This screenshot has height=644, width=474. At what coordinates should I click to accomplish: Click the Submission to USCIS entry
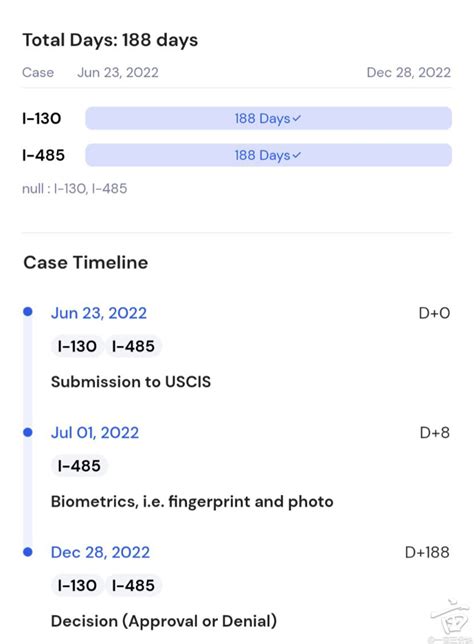(x=131, y=382)
